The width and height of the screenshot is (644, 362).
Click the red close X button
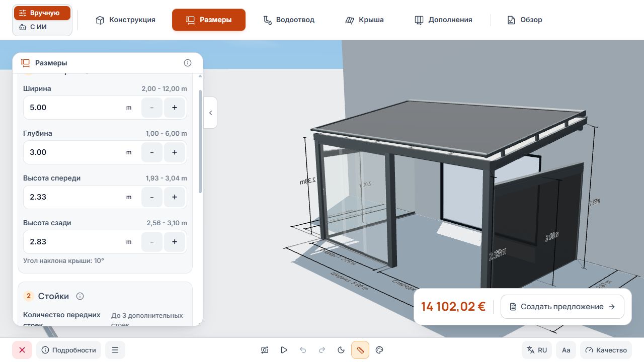click(x=22, y=350)
